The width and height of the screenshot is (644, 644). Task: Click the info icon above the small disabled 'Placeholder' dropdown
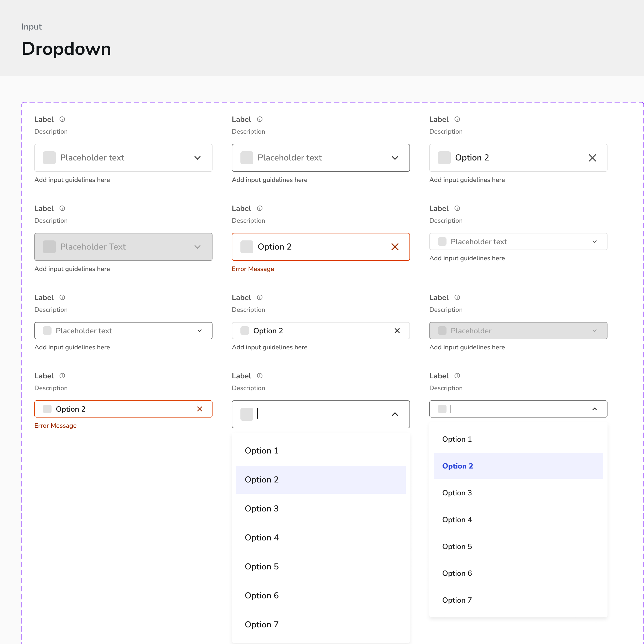click(457, 297)
